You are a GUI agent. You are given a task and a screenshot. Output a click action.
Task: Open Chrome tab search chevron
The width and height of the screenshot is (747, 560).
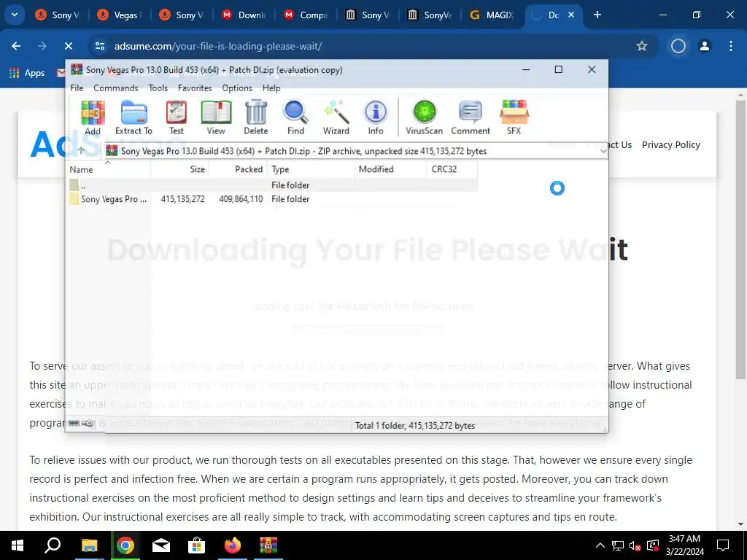[x=15, y=15]
